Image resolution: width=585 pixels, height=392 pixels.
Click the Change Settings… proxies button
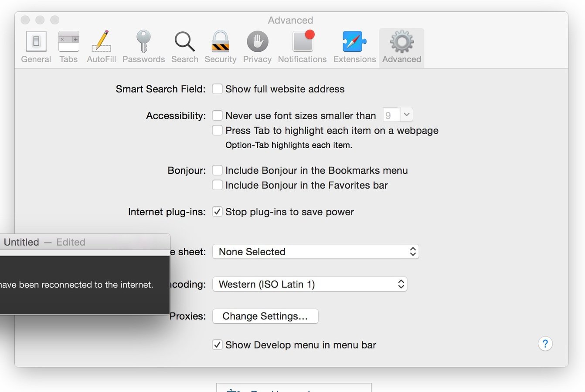pos(265,316)
